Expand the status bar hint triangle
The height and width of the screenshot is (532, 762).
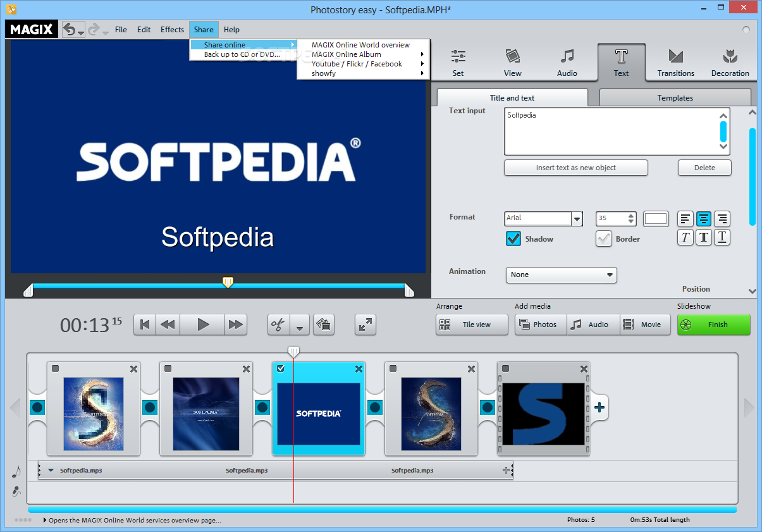(x=45, y=520)
